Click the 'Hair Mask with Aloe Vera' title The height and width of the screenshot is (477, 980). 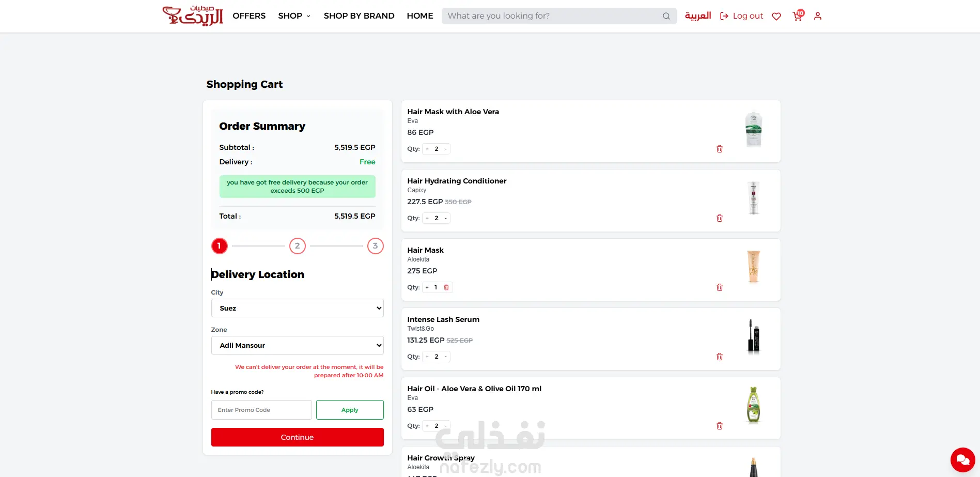[453, 112]
